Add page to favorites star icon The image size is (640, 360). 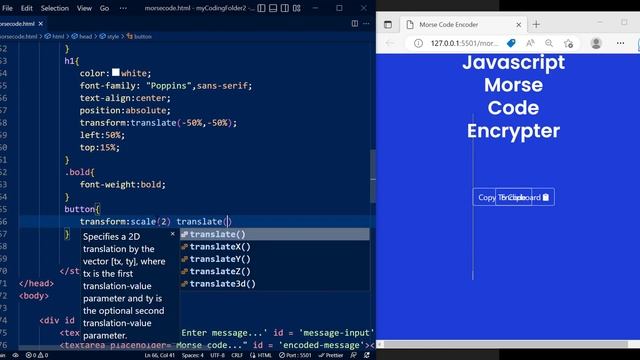569,43
